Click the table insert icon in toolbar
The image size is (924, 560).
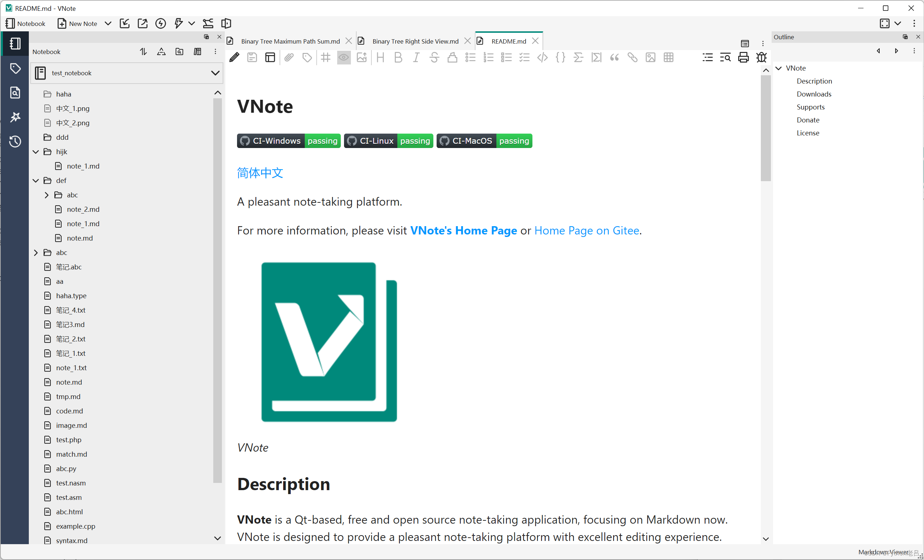click(x=669, y=57)
